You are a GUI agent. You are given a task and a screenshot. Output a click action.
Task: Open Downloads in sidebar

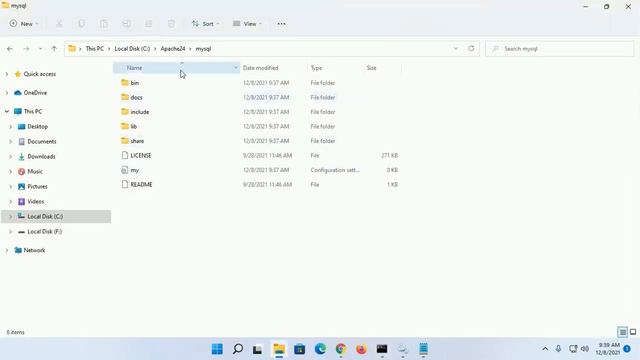(x=41, y=156)
